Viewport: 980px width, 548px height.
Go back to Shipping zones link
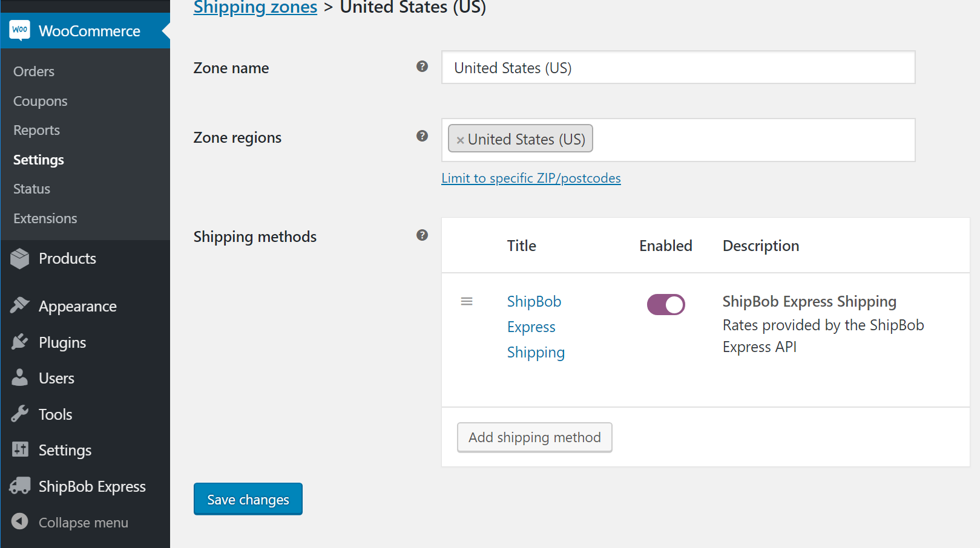(255, 7)
